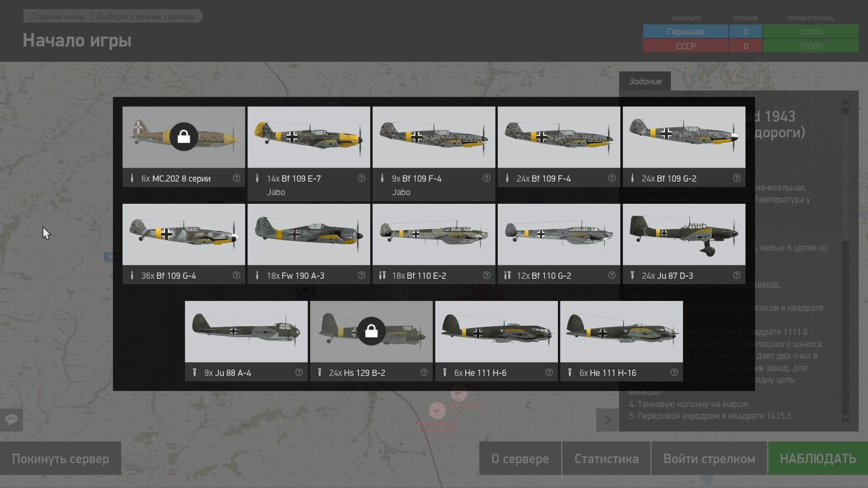This screenshot has height=488, width=868.
Task: Select the Bf 109 G-2 aircraft thumbnail
Action: click(684, 137)
